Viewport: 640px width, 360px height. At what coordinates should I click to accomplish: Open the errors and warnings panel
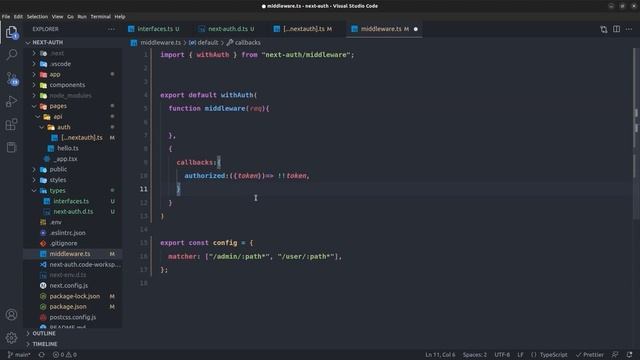click(65, 355)
